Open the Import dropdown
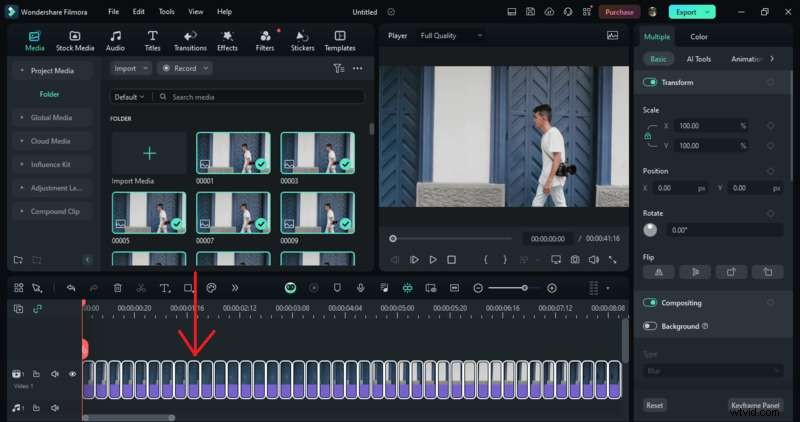Viewport: 800px width, 422px height. pos(131,68)
